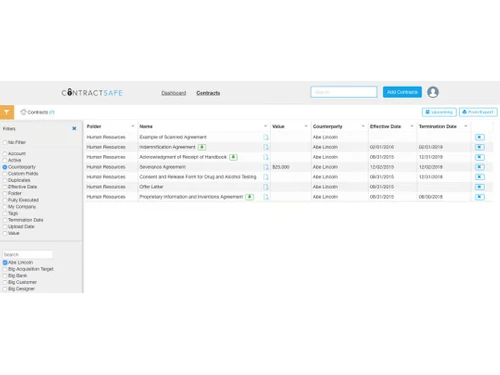Select the My Company filter radio button
This screenshot has height=375, width=500.
click(x=5, y=207)
